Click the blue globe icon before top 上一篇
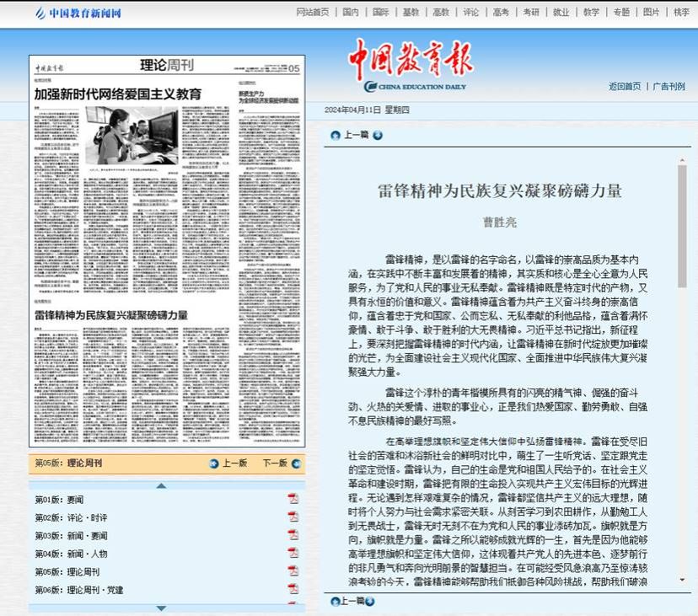The height and width of the screenshot is (616, 698). pos(336,134)
